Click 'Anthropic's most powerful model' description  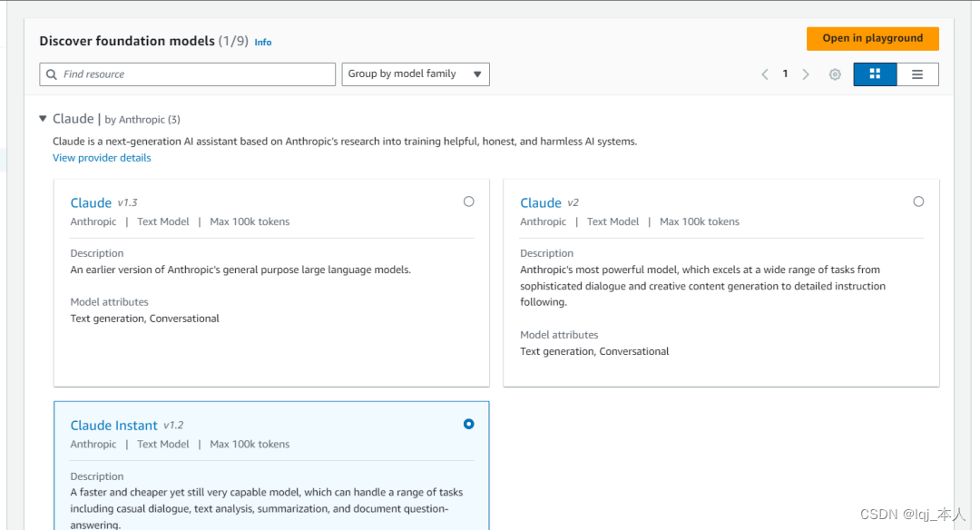pyautogui.click(x=703, y=286)
